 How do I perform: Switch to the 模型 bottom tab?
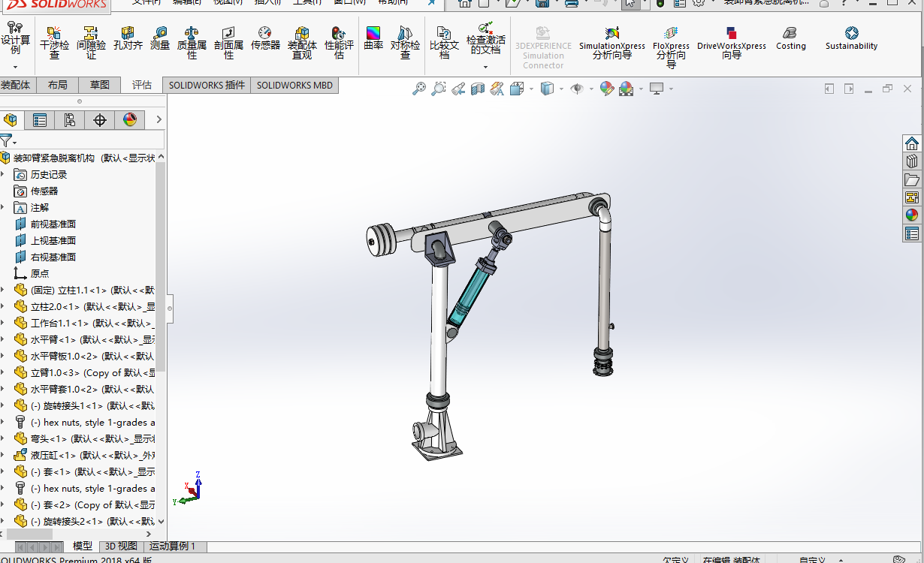[x=83, y=546]
